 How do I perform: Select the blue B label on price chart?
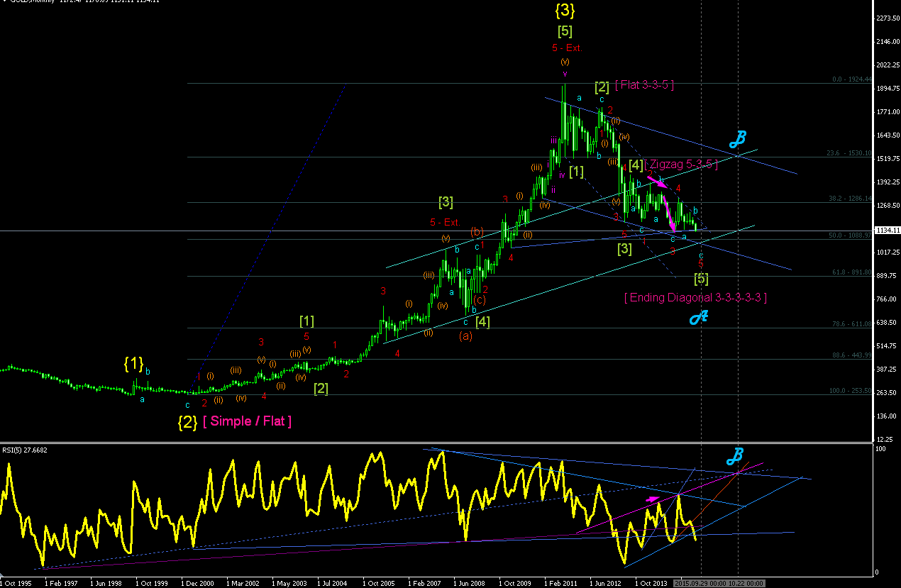739,138
